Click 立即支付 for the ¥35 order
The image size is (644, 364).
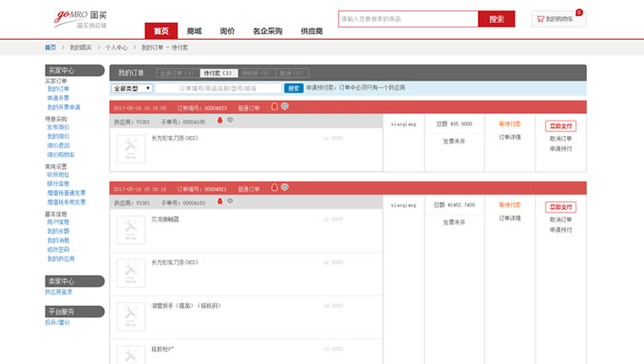click(560, 126)
